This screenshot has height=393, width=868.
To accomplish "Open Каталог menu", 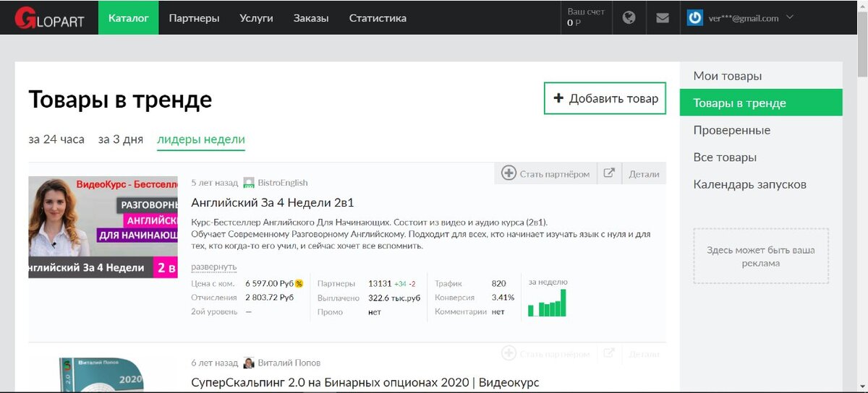I will point(129,18).
